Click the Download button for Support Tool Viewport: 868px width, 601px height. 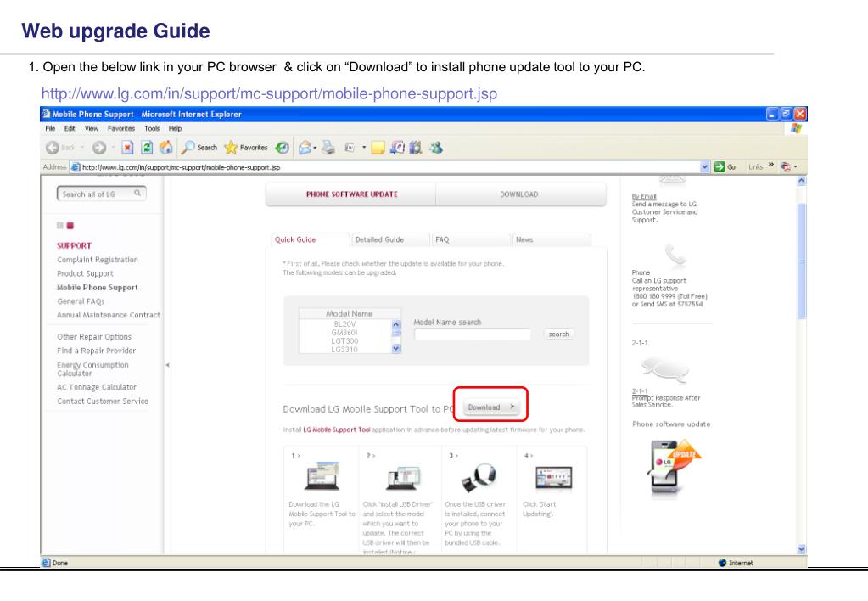point(491,407)
